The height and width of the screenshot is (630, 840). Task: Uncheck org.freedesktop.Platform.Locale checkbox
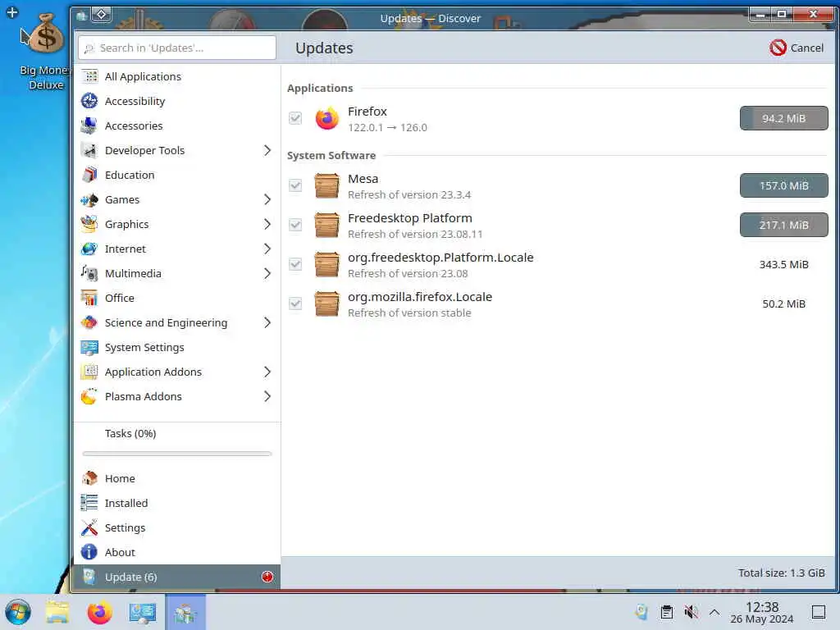pos(295,265)
